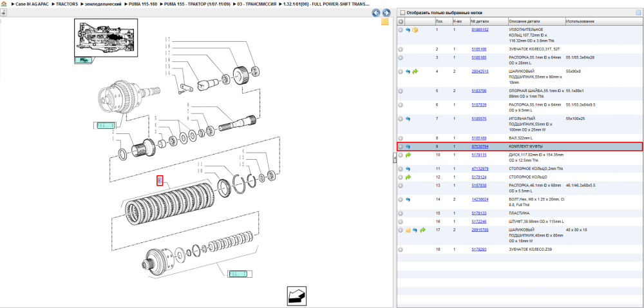Open part number link 87530794
Image resolution: width=644 pixels, height=308 pixels.
pyautogui.click(x=480, y=147)
